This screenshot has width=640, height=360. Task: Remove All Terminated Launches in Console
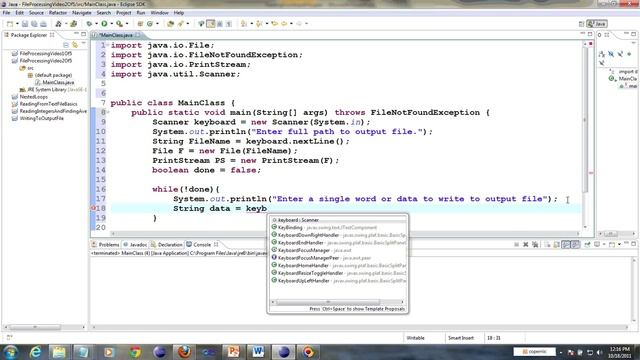pyautogui.click(x=535, y=244)
